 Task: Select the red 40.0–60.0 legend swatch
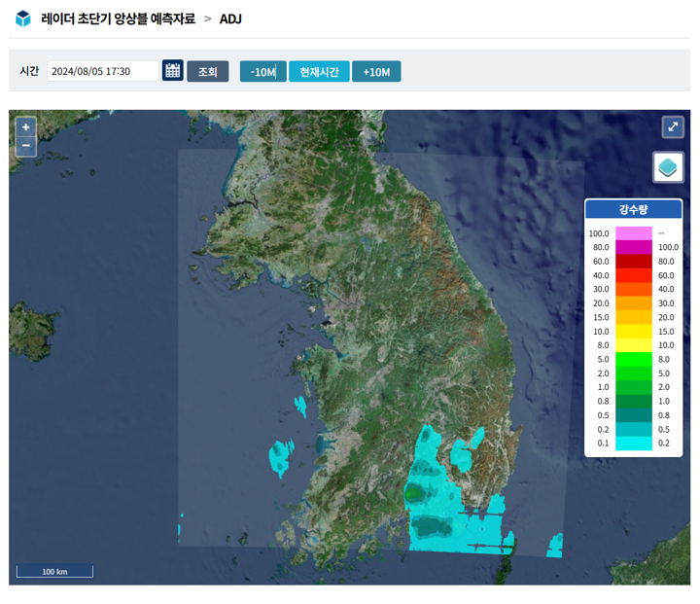pyautogui.click(x=634, y=275)
